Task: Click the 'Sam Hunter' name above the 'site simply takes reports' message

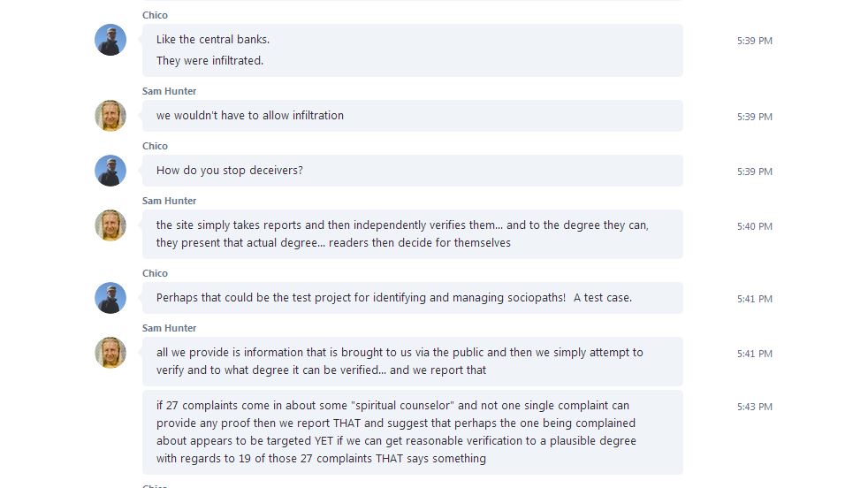Action: [x=169, y=201]
